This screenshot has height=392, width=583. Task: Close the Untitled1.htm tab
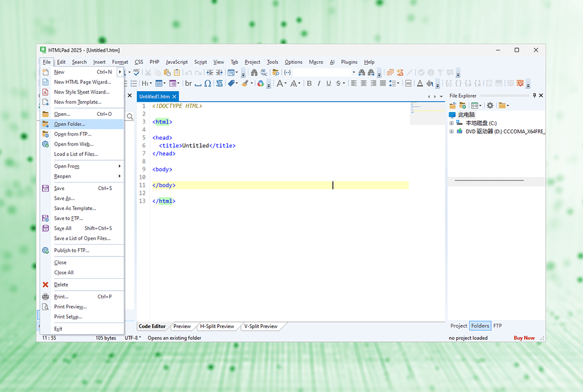click(x=174, y=97)
